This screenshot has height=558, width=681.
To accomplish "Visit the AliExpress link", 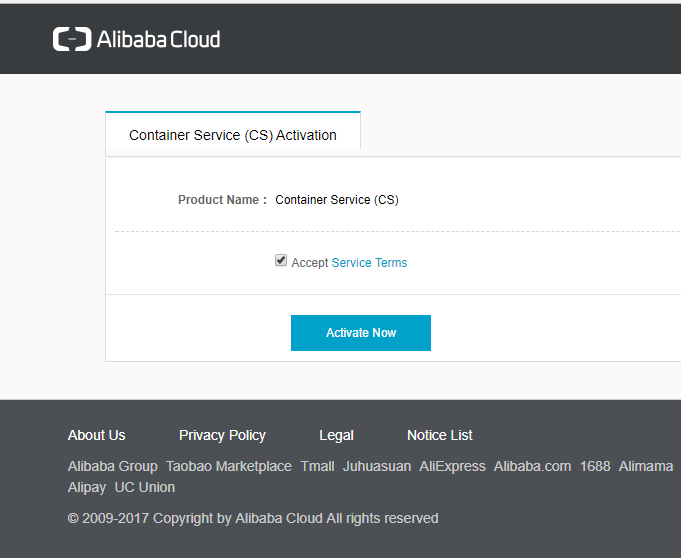I will point(452,466).
